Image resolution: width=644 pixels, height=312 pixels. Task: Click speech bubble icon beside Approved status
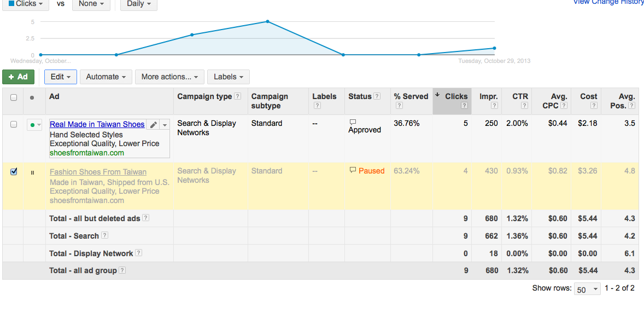(x=353, y=122)
